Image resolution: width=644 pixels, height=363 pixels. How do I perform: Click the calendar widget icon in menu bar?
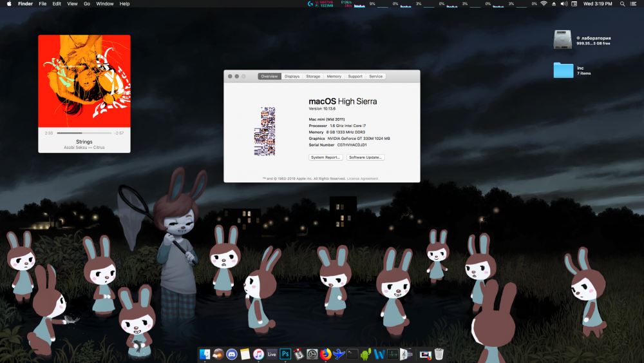[574, 4]
